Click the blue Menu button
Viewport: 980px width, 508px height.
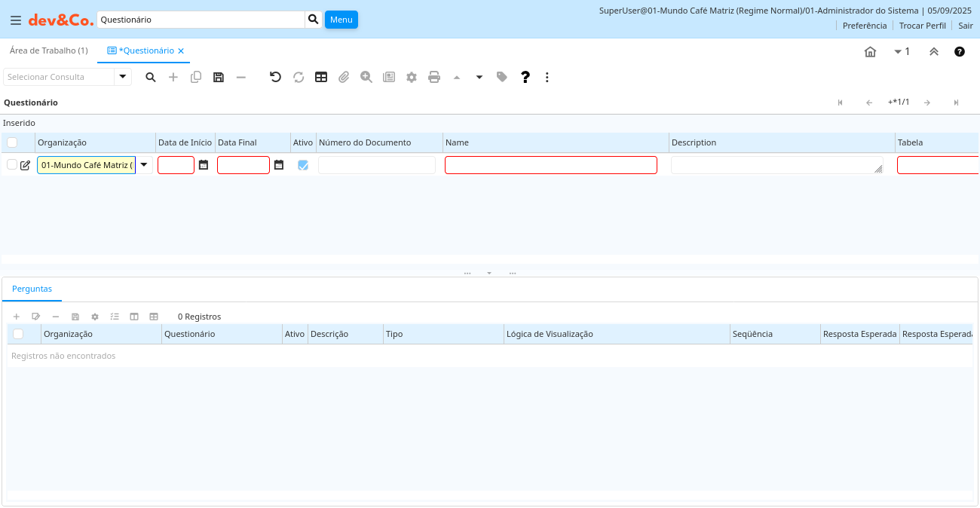341,20
